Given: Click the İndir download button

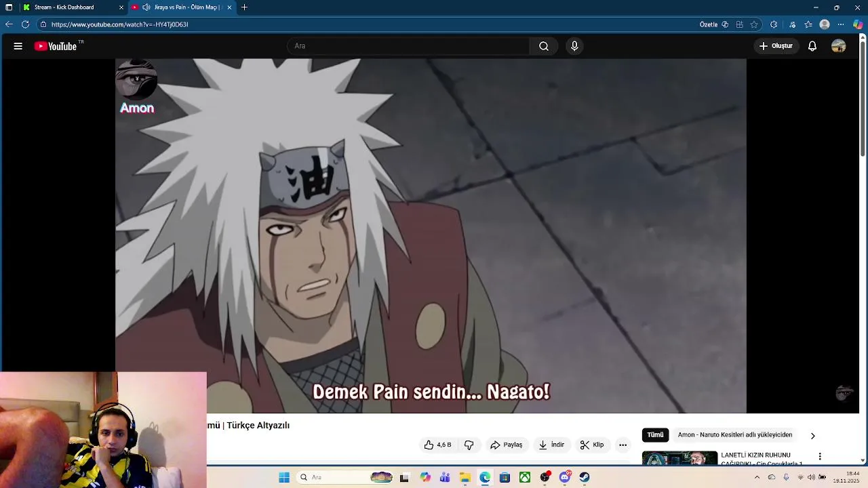Looking at the screenshot, I should pos(551,445).
